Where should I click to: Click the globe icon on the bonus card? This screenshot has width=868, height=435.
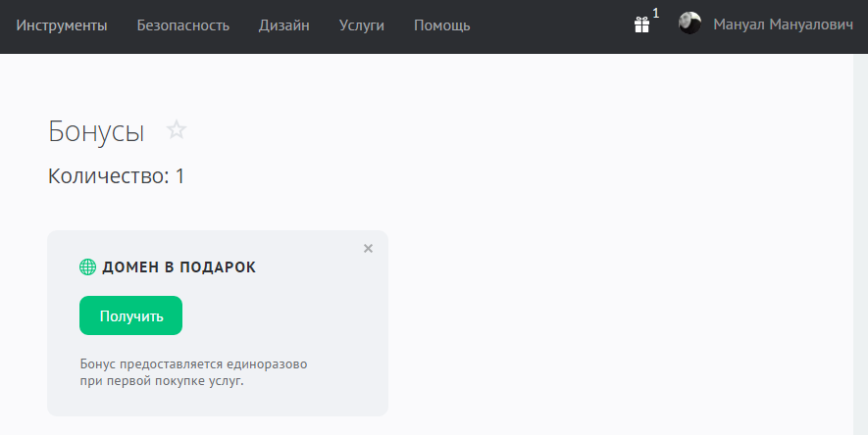pos(87,267)
